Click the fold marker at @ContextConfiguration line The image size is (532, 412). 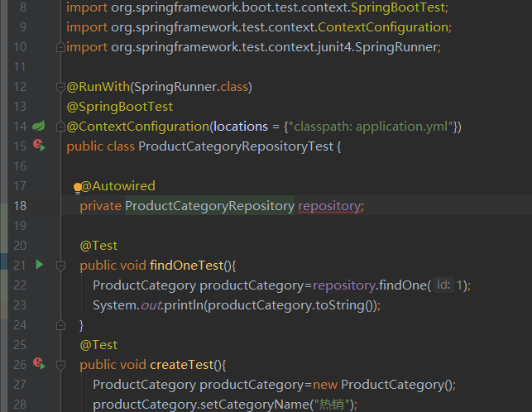click(x=60, y=127)
